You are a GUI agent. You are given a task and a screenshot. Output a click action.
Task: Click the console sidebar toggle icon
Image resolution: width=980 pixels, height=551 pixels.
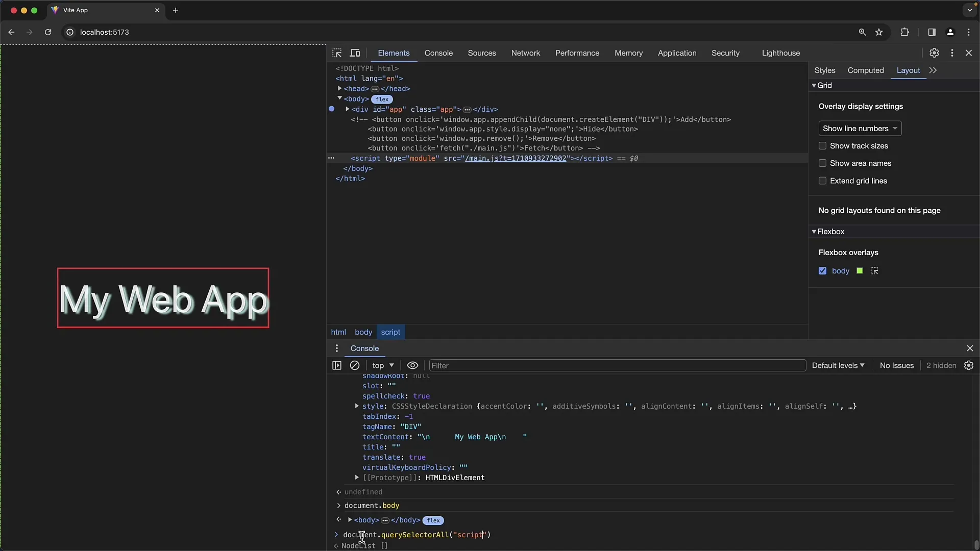[337, 365]
